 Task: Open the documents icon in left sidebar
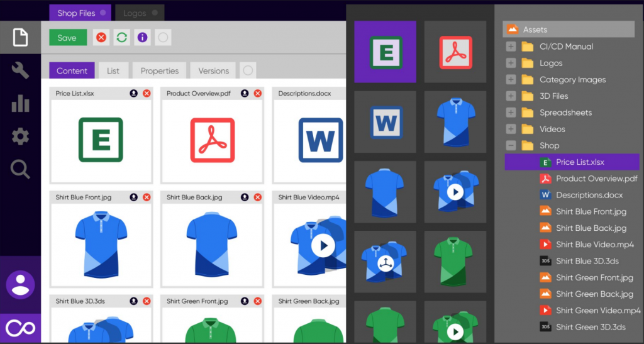pos(20,37)
